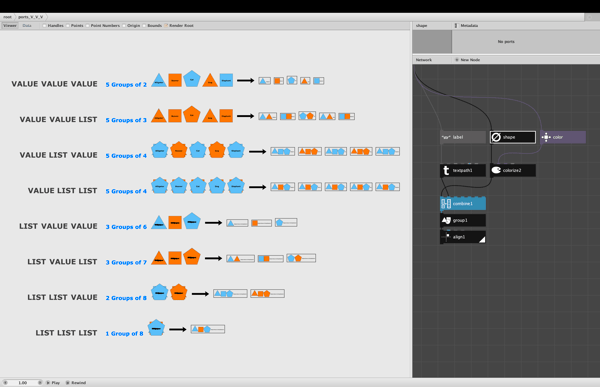Viewport: 600px width, 387px height.
Task: Switch to the Data tab
Action: click(27, 26)
